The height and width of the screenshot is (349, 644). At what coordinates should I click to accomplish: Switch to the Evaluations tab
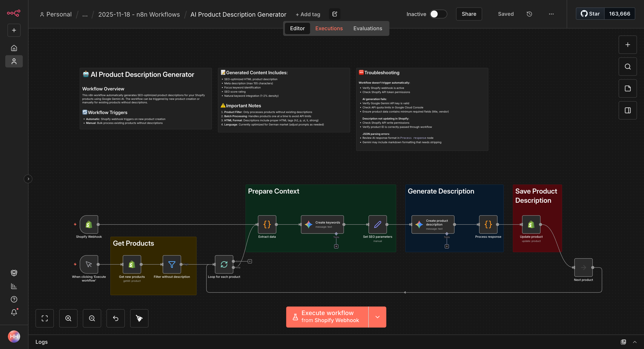pyautogui.click(x=368, y=28)
